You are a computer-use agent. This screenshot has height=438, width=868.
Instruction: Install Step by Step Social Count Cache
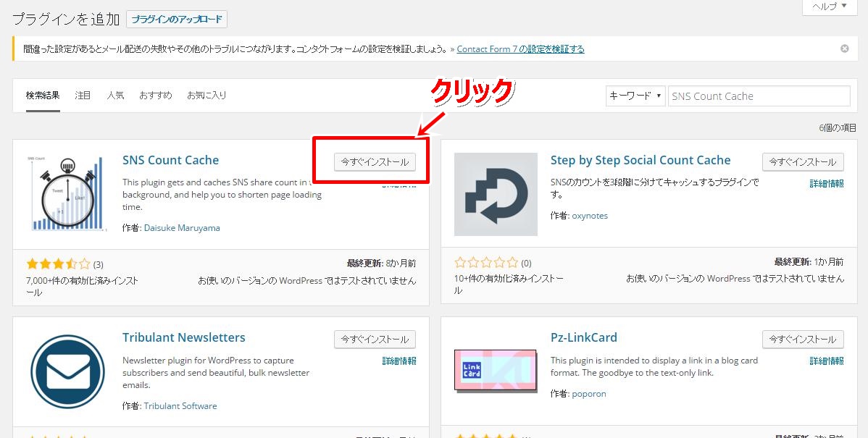click(x=803, y=161)
